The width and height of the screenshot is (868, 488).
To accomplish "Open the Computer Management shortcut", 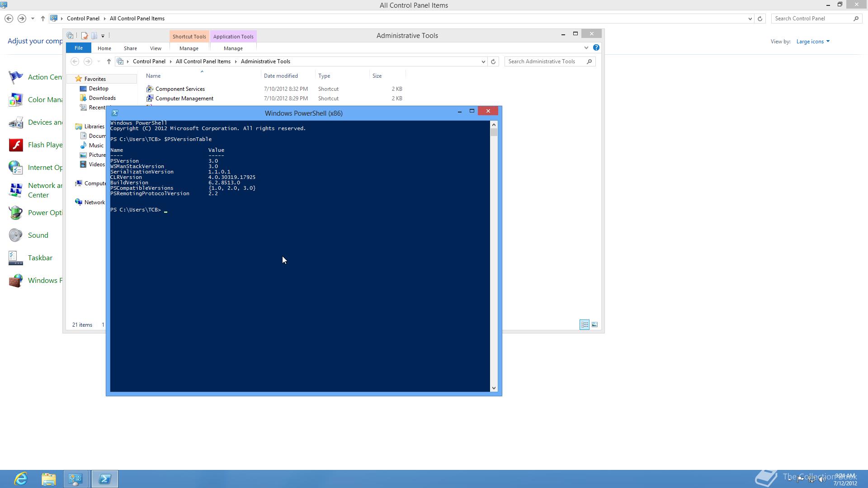I will (184, 99).
